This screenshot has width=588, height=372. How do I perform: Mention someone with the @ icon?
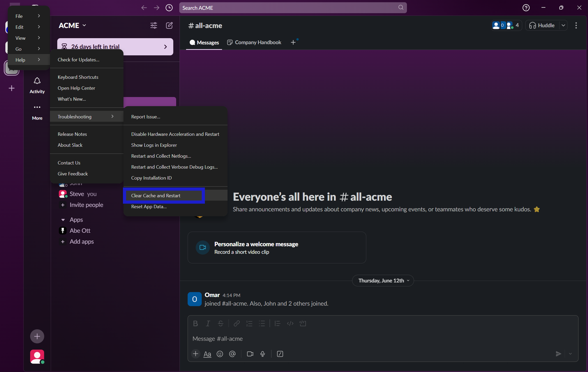tap(233, 354)
